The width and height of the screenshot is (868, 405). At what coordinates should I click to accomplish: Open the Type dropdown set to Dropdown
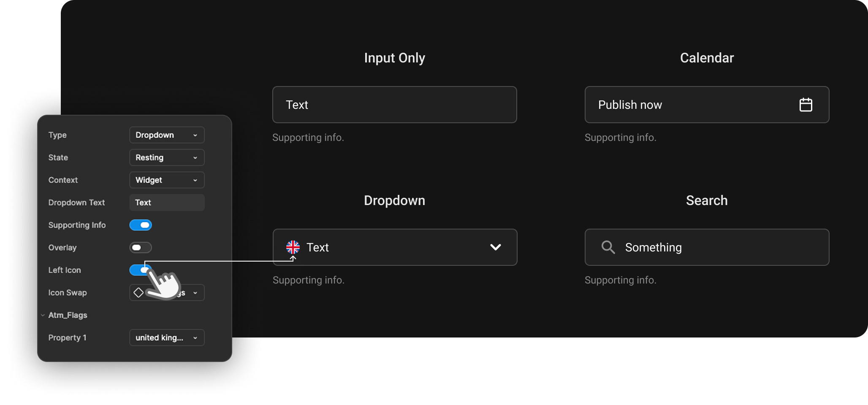tap(167, 135)
